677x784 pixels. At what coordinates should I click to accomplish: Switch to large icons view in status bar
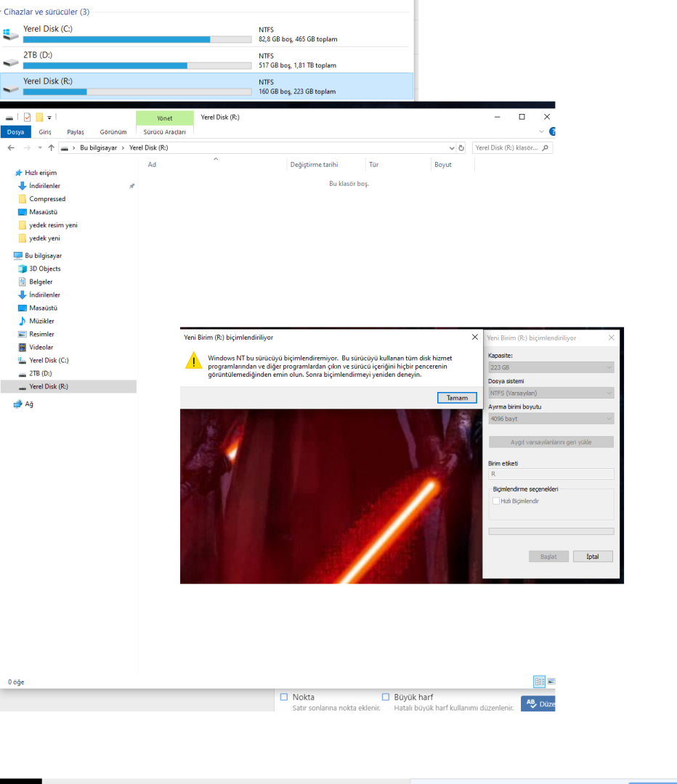point(551,682)
